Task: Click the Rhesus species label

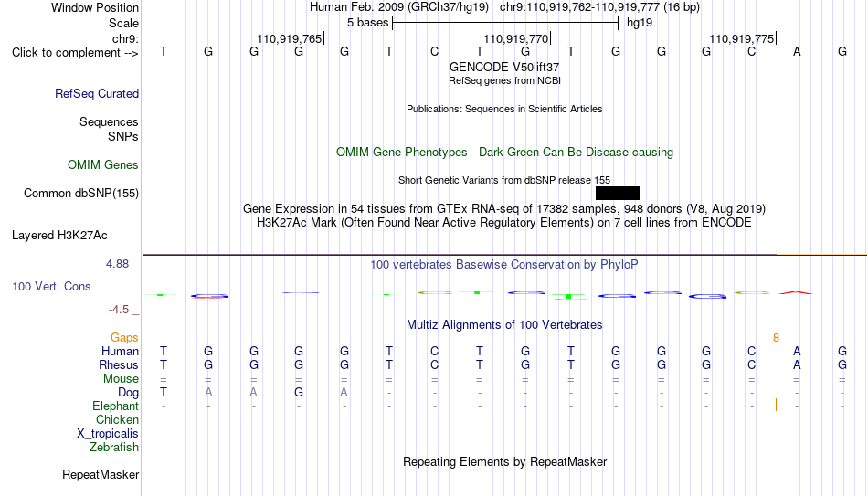Action: click(x=119, y=365)
